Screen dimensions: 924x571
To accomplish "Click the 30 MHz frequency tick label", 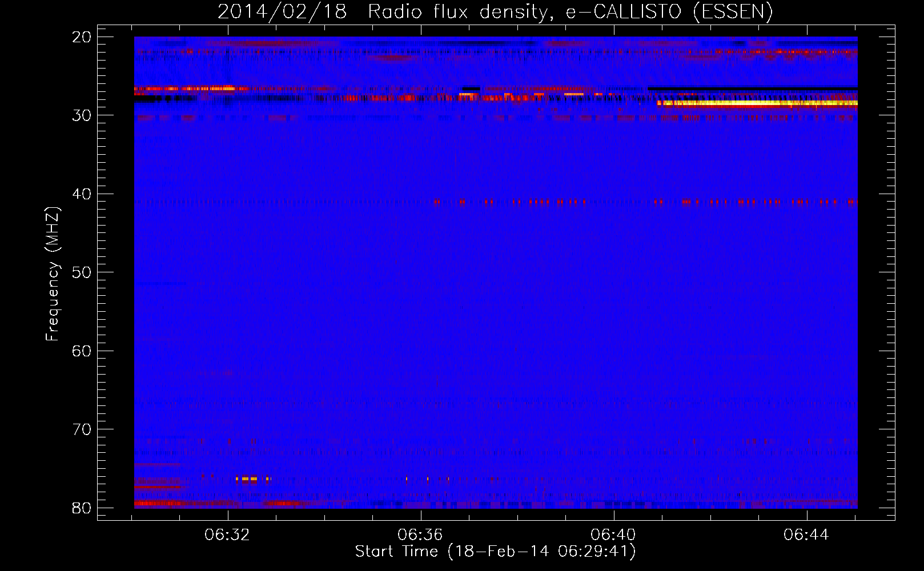I will pyautogui.click(x=82, y=115).
